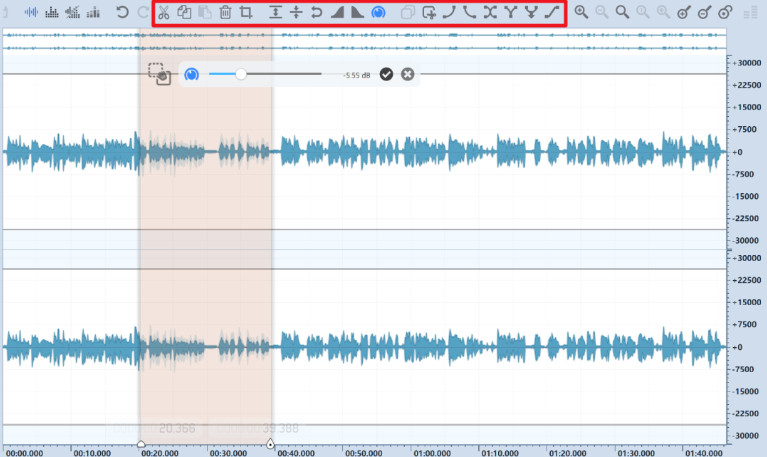Click the blue gain knob in popup
Viewport: 767px width, 457px height.
(x=191, y=74)
